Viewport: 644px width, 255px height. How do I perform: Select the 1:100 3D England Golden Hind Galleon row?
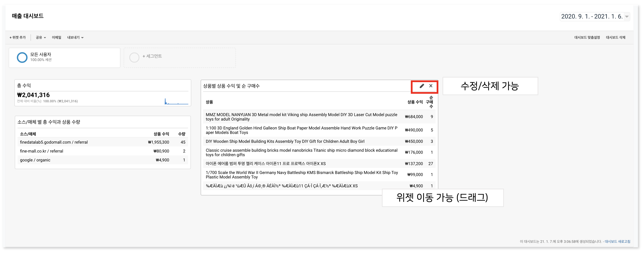[319, 130]
